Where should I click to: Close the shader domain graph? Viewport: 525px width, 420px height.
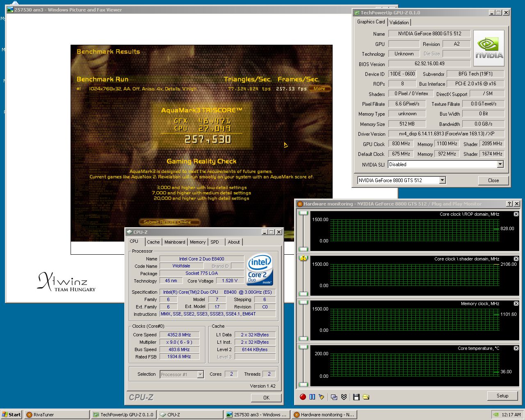pos(516,259)
